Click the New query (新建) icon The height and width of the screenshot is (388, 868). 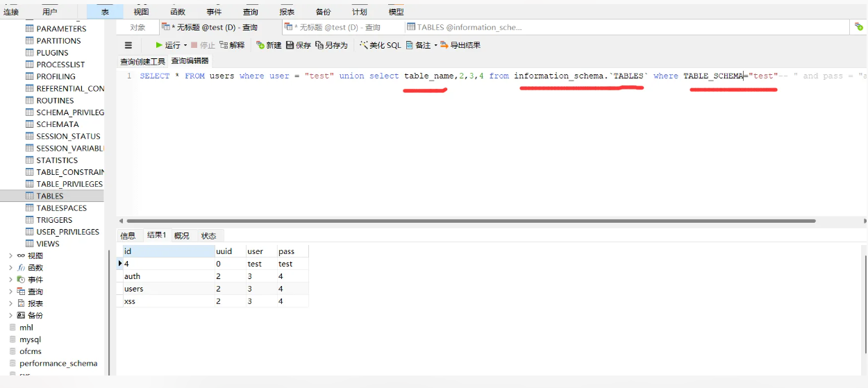(260, 45)
